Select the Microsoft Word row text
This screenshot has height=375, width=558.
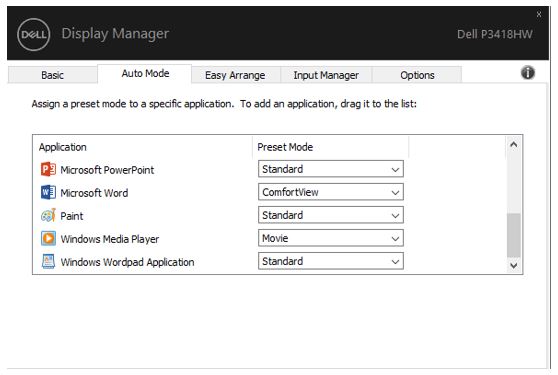coord(94,193)
